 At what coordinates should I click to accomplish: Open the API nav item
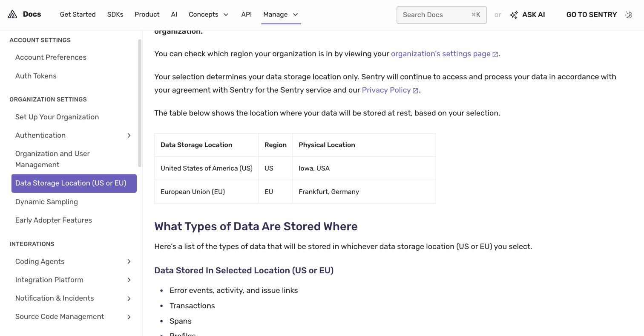click(x=246, y=14)
